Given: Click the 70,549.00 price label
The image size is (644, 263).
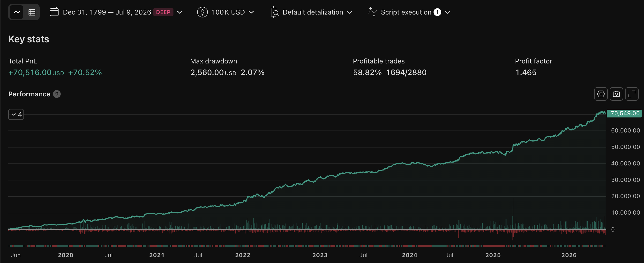Looking at the screenshot, I should pos(624,113).
